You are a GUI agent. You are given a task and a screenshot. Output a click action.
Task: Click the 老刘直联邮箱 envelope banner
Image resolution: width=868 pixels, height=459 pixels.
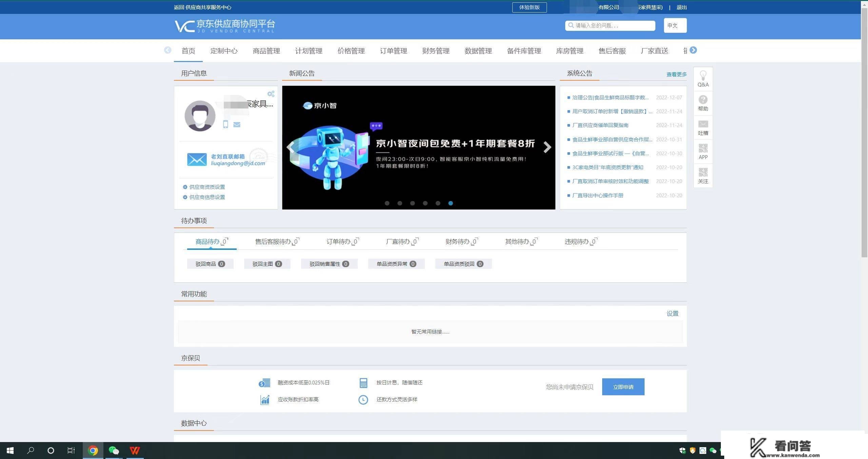tap(226, 159)
